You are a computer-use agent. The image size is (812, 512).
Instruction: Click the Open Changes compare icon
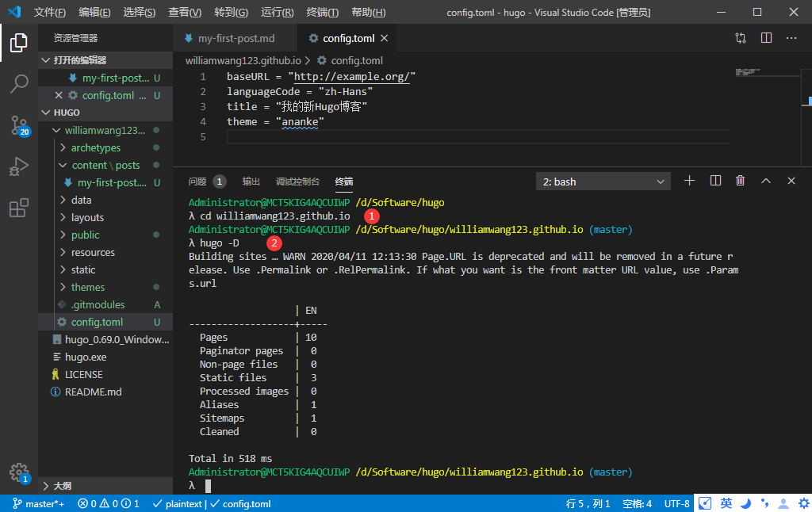click(741, 38)
